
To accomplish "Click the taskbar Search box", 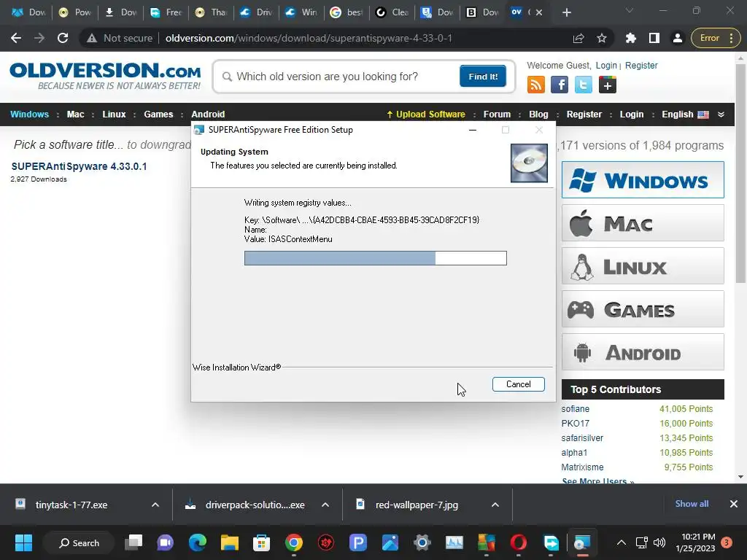I will [x=79, y=542].
